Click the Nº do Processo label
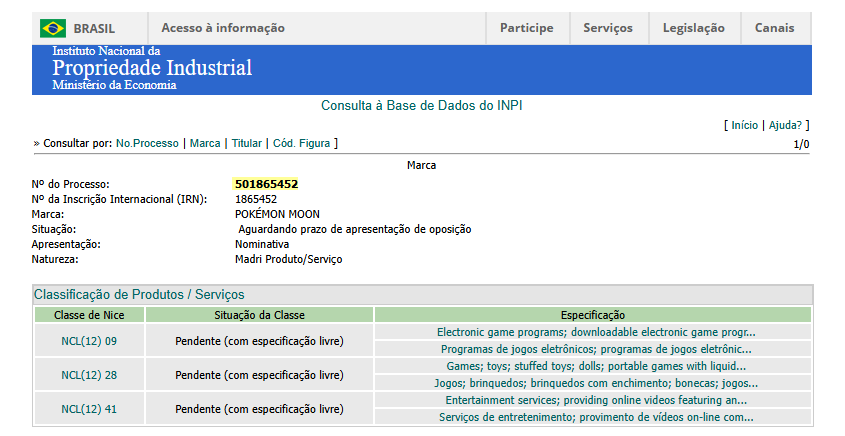 tap(70, 184)
